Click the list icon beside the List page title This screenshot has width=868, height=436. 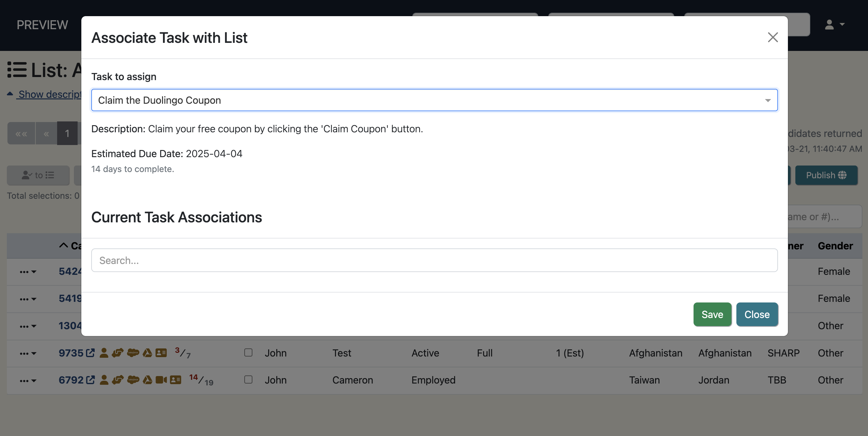coord(17,70)
